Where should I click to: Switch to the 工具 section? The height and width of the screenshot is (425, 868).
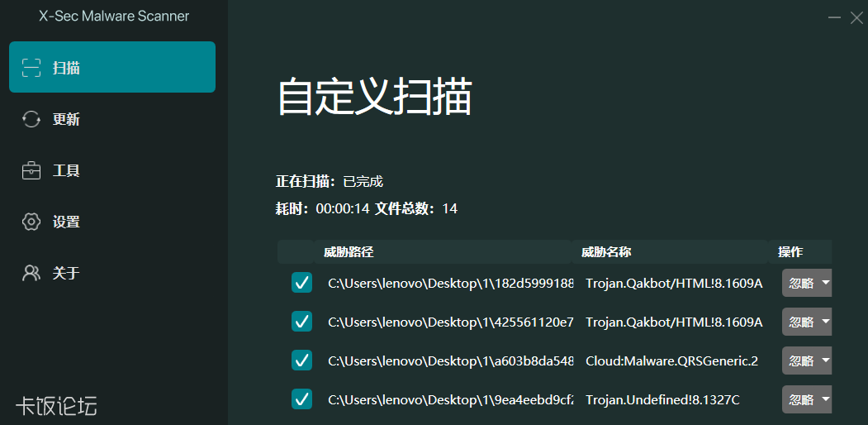click(66, 171)
